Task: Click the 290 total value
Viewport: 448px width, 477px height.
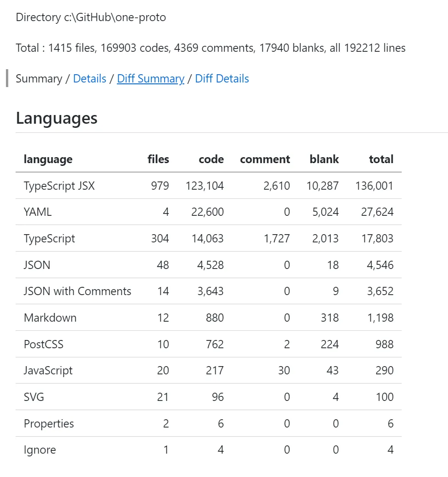Action: (x=385, y=370)
